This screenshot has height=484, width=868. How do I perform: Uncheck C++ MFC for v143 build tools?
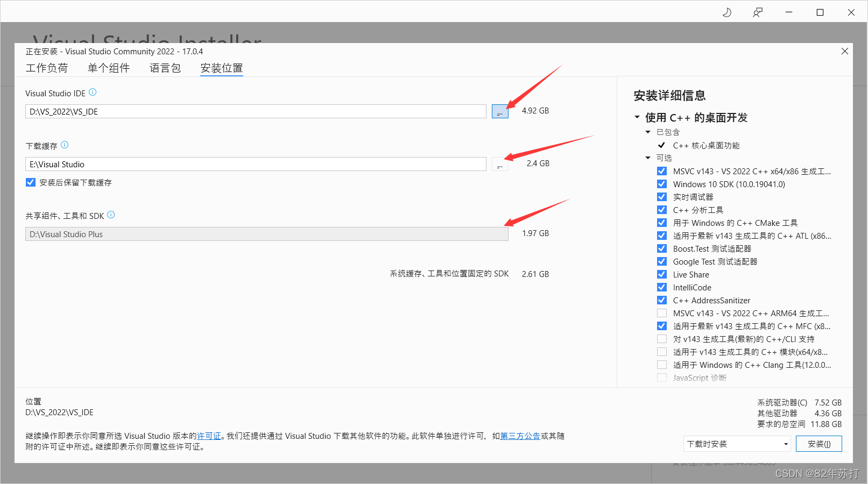(x=662, y=326)
